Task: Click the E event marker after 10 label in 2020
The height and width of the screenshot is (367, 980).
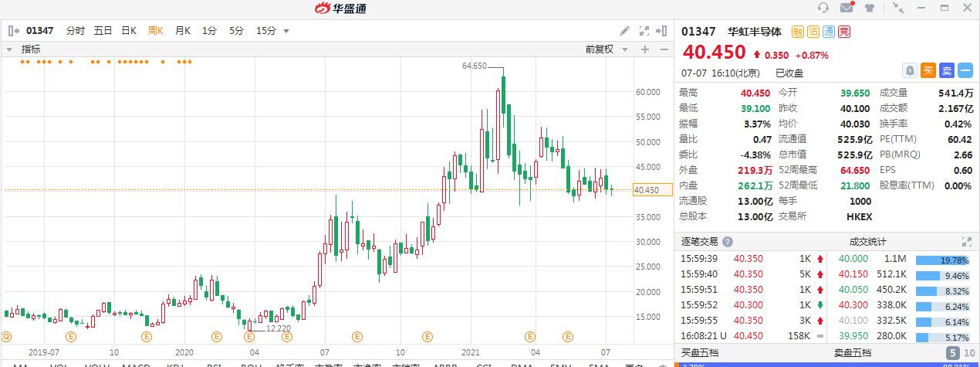Action: coord(427,337)
